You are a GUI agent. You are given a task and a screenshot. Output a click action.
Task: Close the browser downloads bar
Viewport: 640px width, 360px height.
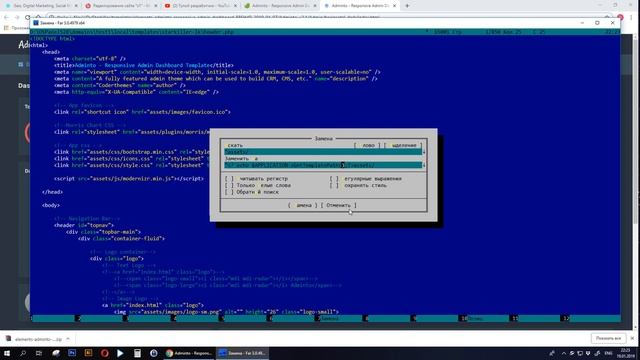(x=632, y=338)
